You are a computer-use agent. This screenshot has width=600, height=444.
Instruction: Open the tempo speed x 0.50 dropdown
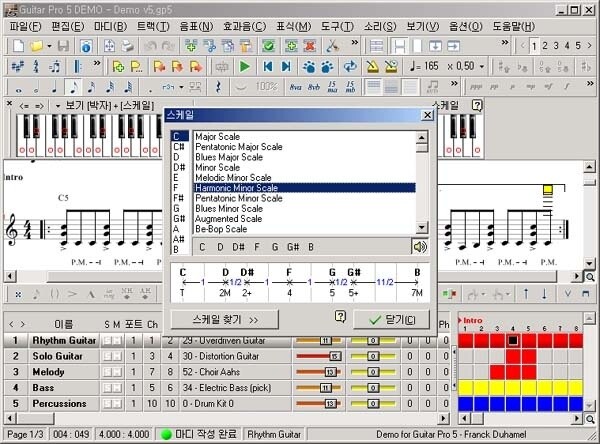pyautogui.click(x=482, y=67)
